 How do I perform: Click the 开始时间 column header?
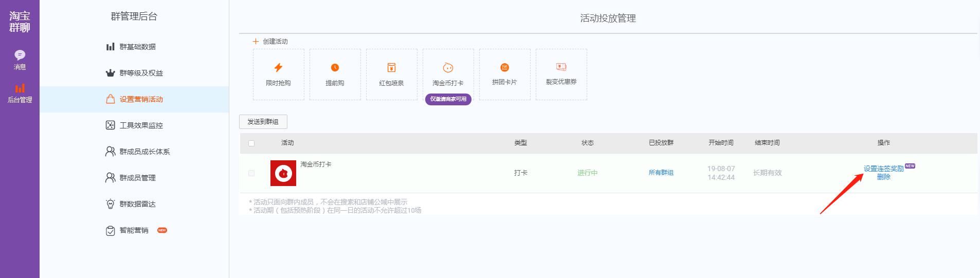[721, 143]
